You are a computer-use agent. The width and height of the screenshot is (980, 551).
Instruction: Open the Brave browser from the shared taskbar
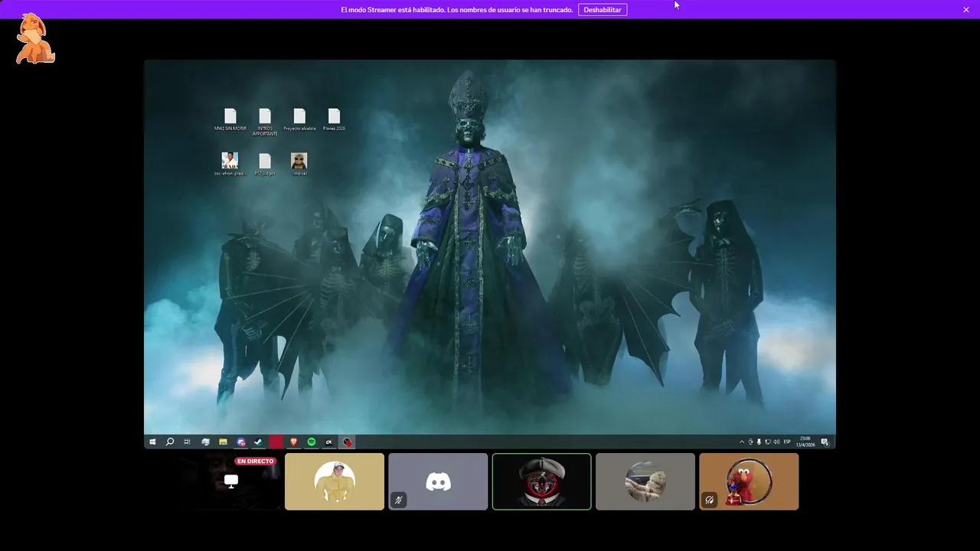click(293, 442)
